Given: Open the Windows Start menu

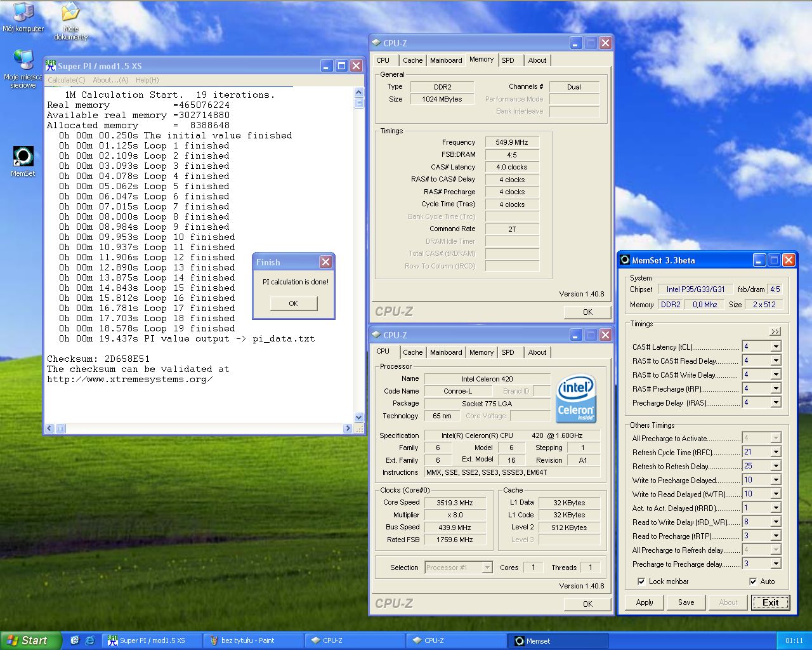Looking at the screenshot, I should point(31,640).
